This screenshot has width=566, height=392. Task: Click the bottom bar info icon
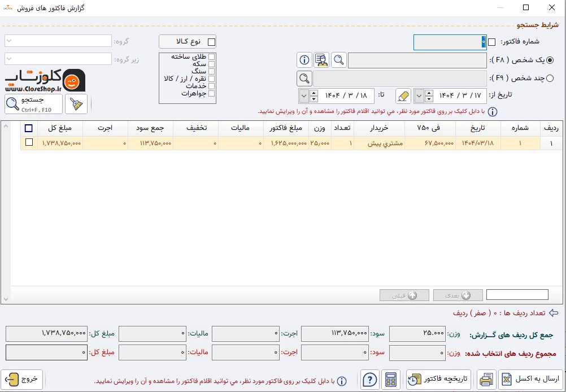pyautogui.click(x=342, y=381)
